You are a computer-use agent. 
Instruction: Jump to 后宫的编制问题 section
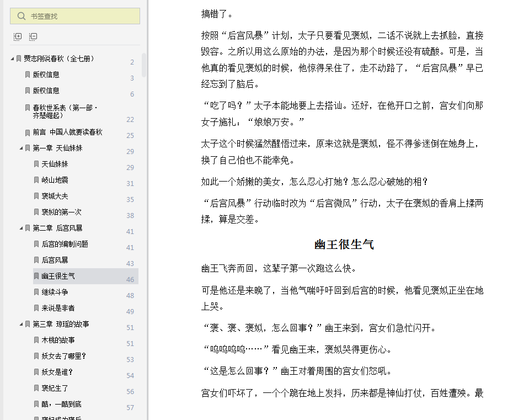tap(65, 244)
